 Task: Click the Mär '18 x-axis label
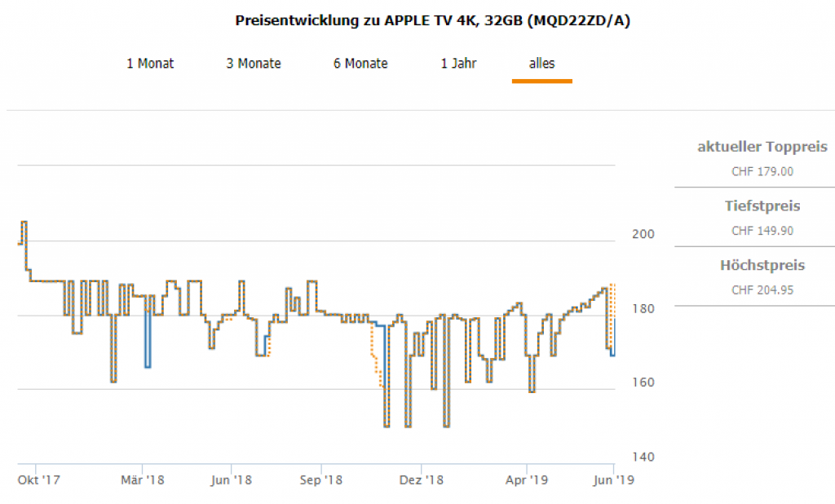point(143,480)
